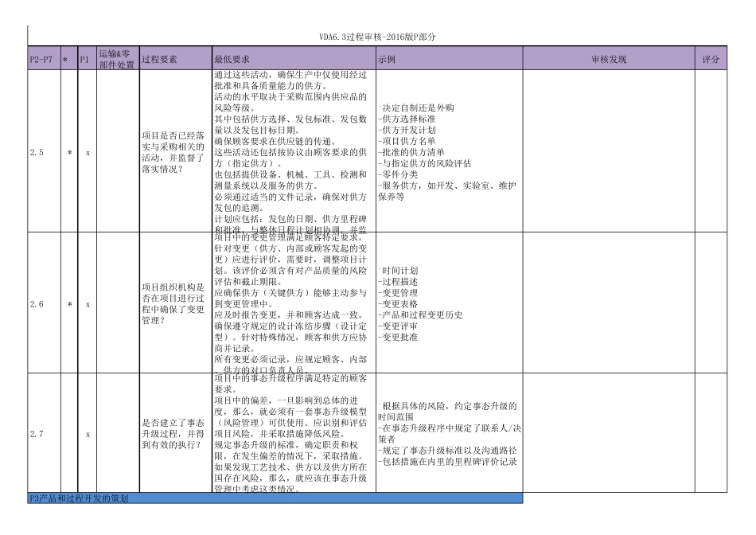Click the empty 评分 cell in row 2.5
This screenshot has height=535, width=756.
711,151
